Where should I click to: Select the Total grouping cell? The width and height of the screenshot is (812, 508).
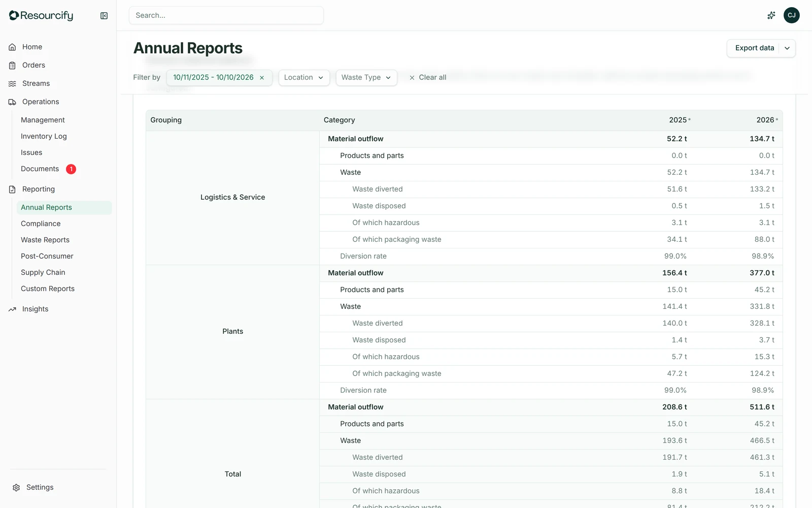click(232, 474)
